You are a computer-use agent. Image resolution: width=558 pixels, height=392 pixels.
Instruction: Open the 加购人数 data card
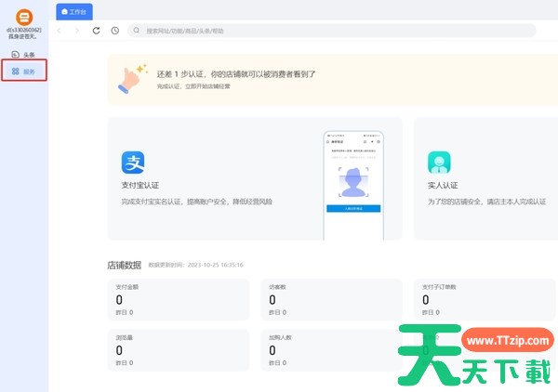330,349
